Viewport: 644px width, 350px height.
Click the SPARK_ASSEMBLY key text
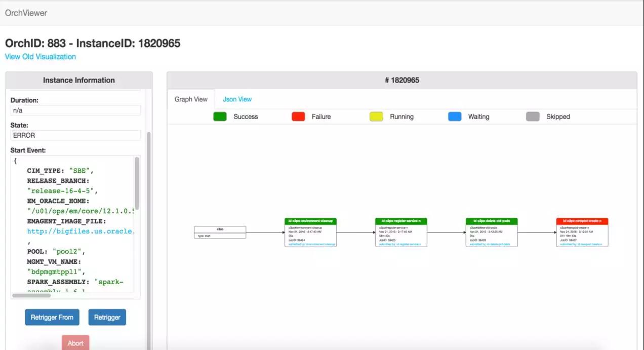(x=58, y=282)
